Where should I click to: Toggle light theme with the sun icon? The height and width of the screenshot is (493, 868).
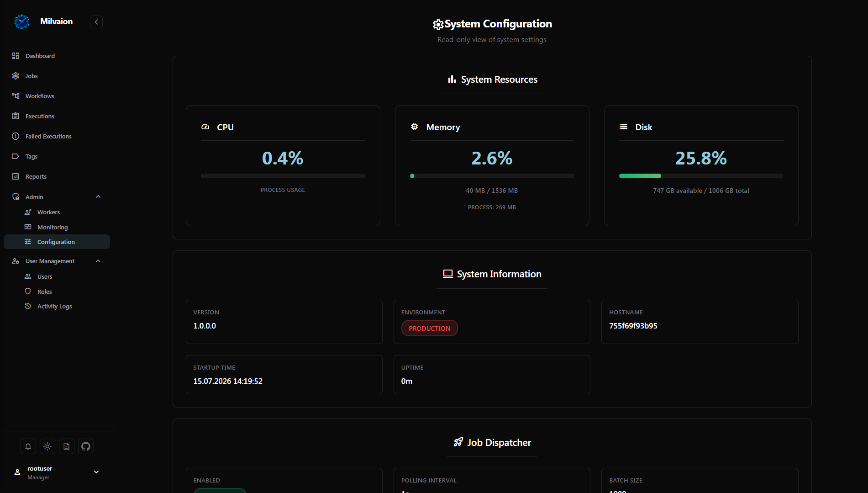pyautogui.click(x=47, y=446)
